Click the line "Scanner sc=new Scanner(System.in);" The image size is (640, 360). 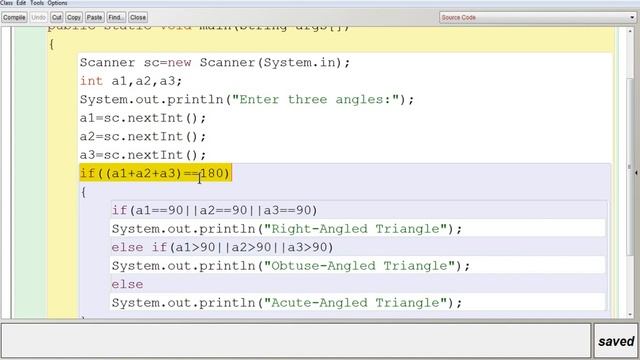click(215, 62)
